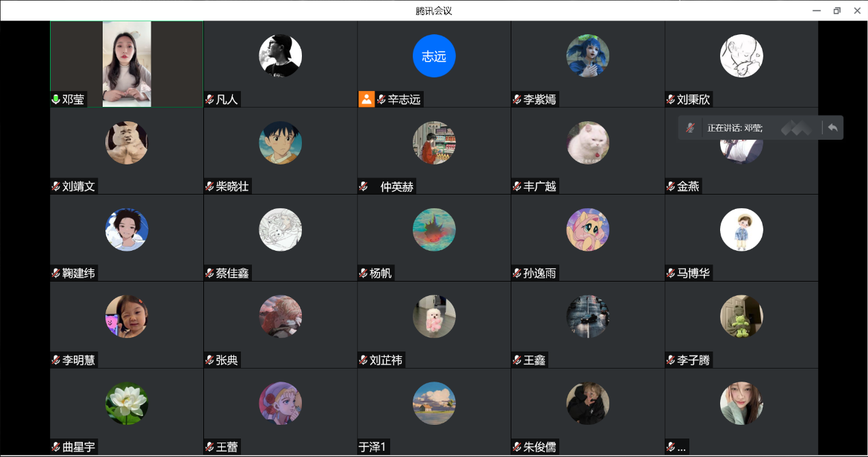Restore down the 腾讯会议 window
Screen dimensions: 868x457
(837, 10)
